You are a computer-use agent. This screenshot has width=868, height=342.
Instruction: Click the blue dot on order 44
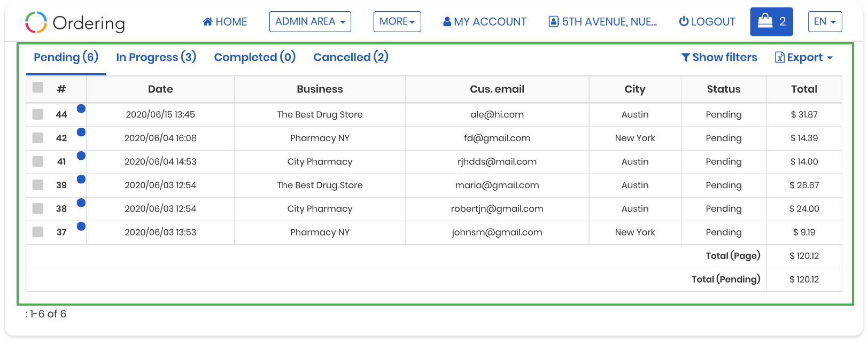(x=81, y=108)
